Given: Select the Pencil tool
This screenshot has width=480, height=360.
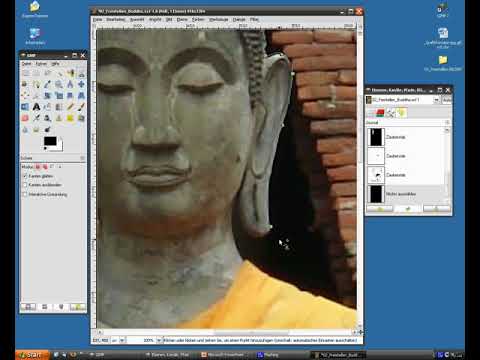Looking at the screenshot, I should 70,107.
